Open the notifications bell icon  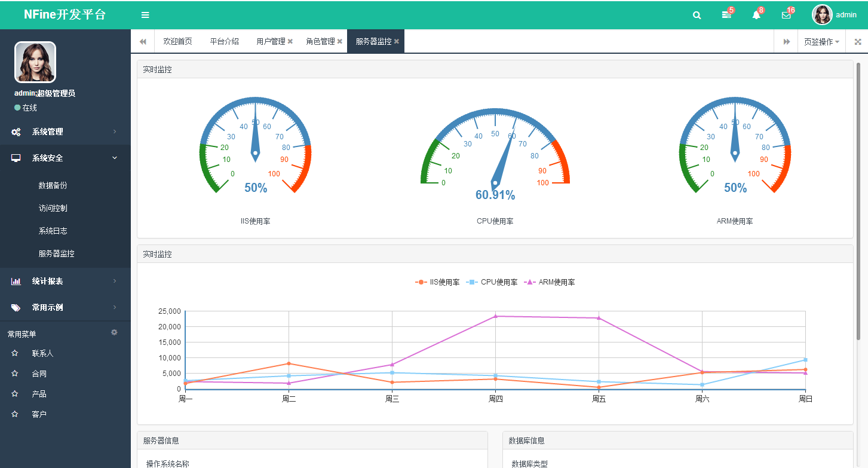[x=756, y=15]
